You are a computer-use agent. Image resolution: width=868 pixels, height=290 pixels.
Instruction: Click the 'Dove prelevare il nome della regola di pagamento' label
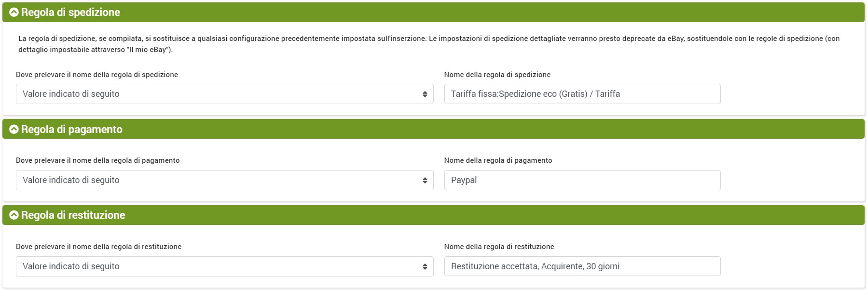tap(97, 160)
